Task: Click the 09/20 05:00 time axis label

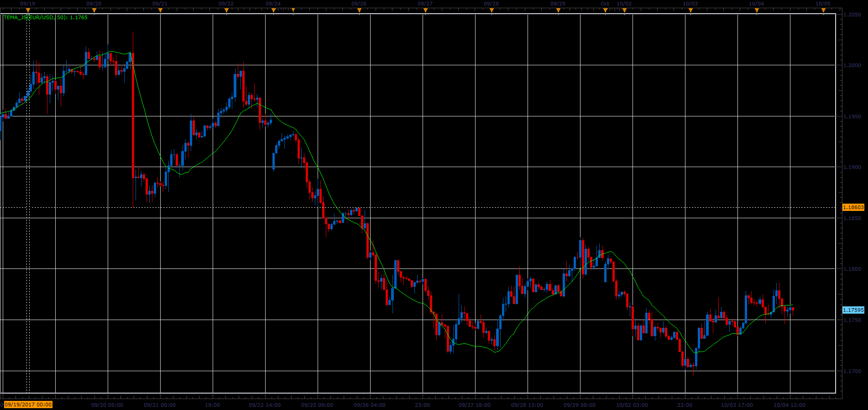Action: [107, 405]
